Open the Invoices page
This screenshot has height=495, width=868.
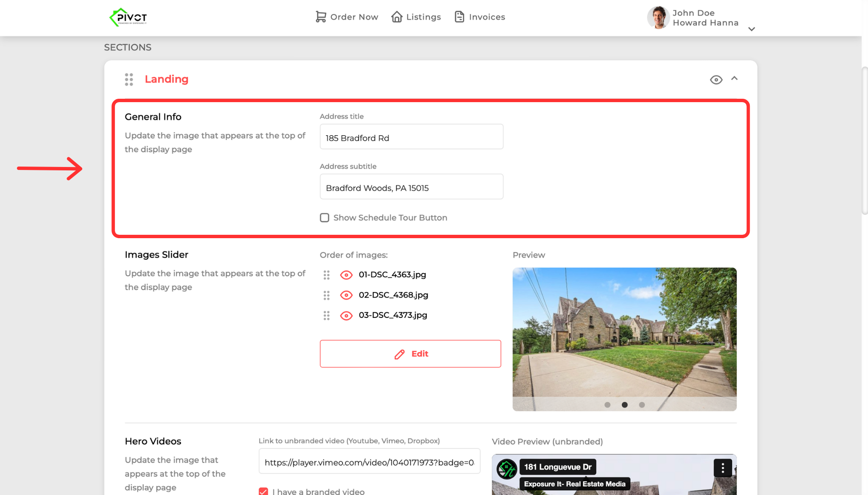coord(479,17)
